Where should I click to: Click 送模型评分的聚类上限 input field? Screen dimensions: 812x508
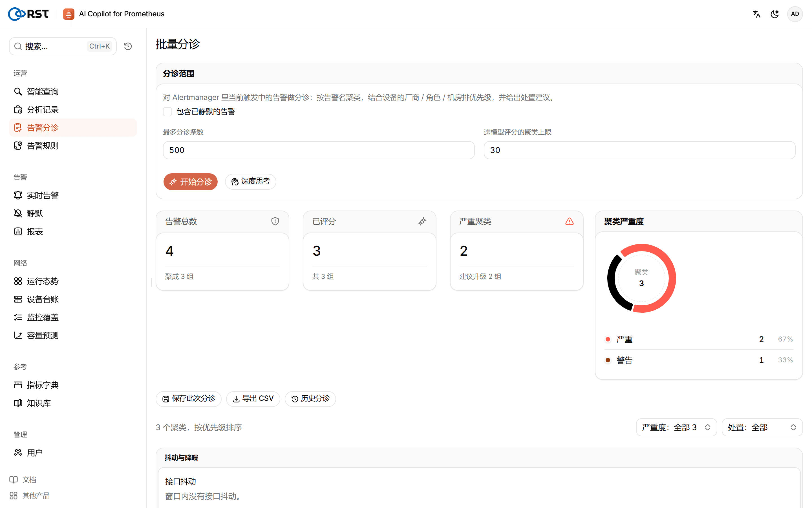(639, 150)
